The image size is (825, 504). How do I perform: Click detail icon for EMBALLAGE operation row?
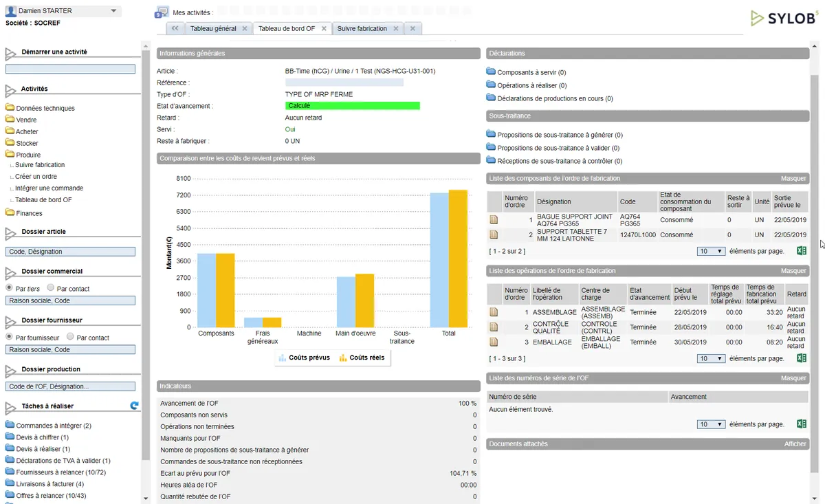click(x=494, y=342)
